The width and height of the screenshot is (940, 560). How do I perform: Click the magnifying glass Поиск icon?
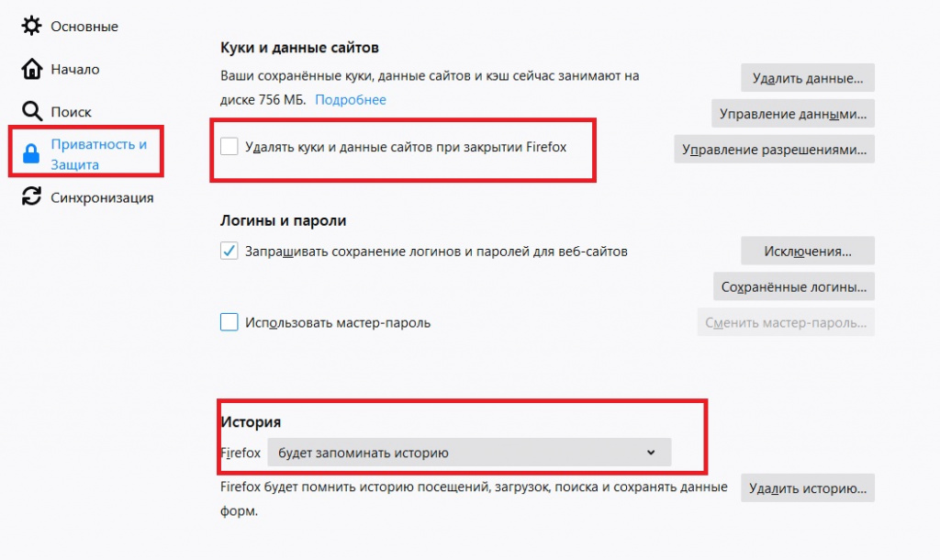(32, 111)
